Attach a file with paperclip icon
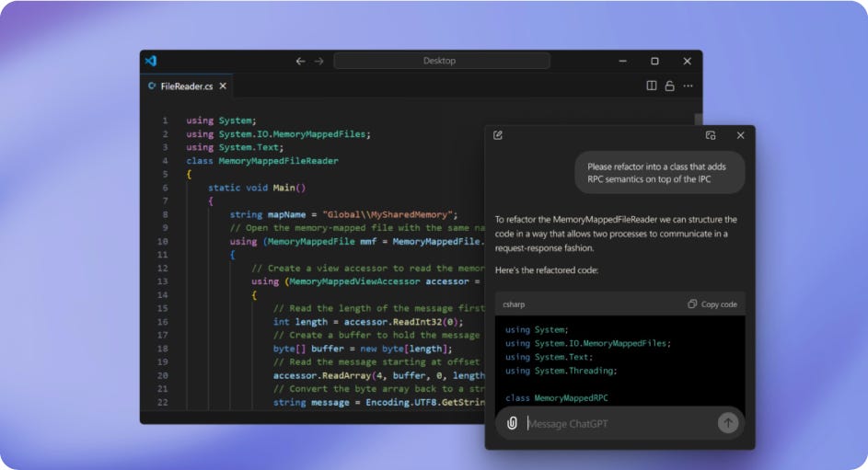 pos(512,424)
